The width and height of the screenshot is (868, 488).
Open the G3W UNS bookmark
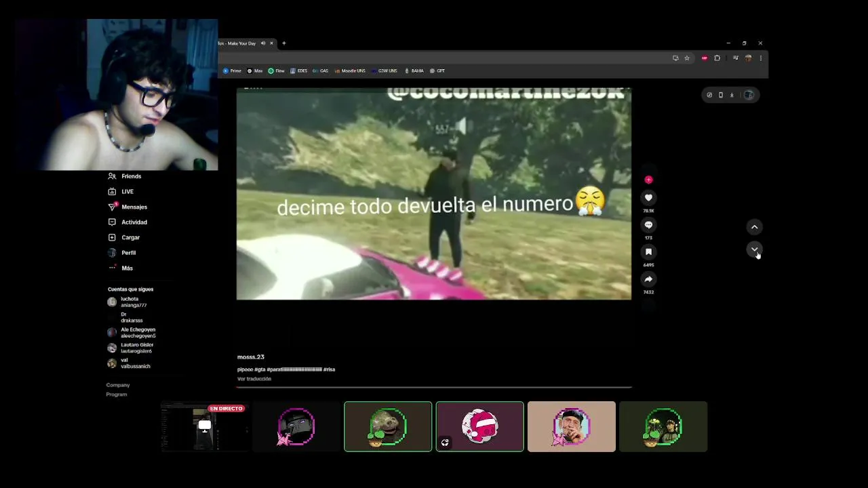(x=384, y=70)
